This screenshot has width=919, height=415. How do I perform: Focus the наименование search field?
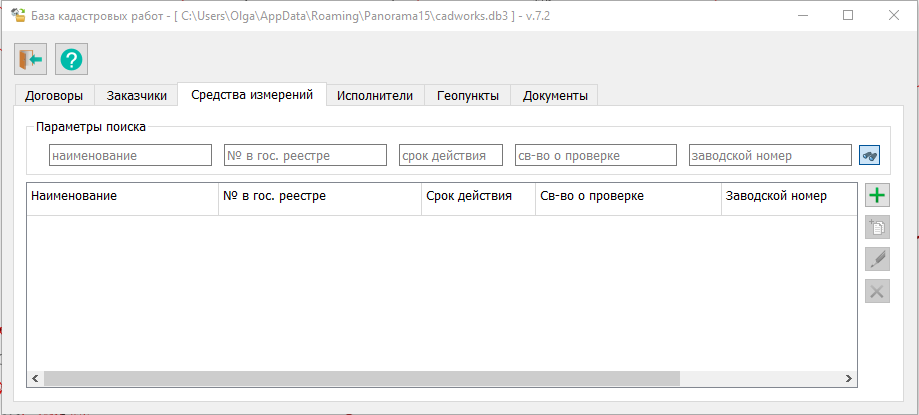point(130,155)
